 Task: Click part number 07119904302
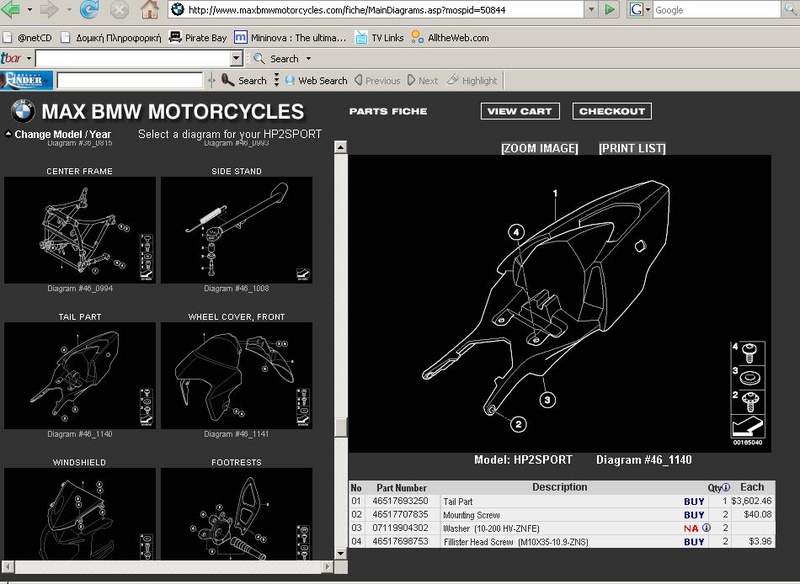[401, 528]
